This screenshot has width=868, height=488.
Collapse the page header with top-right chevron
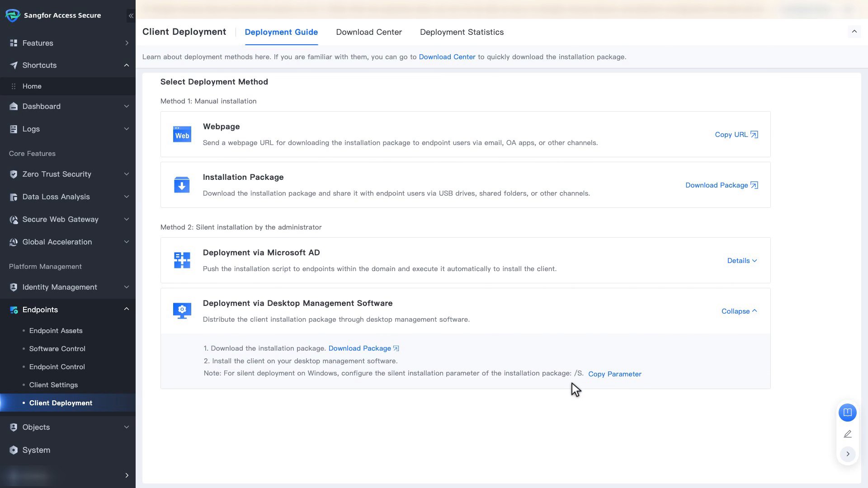(854, 32)
